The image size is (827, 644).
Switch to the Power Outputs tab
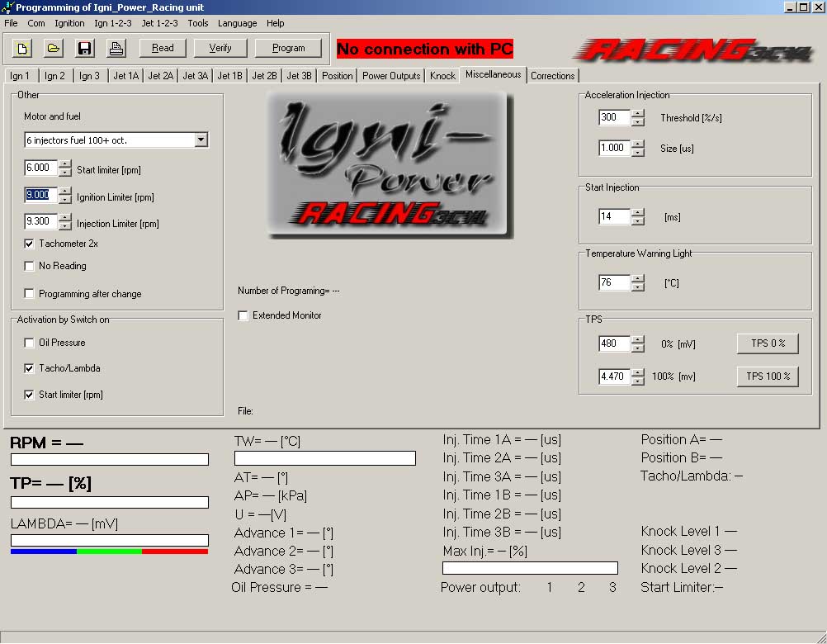point(391,76)
